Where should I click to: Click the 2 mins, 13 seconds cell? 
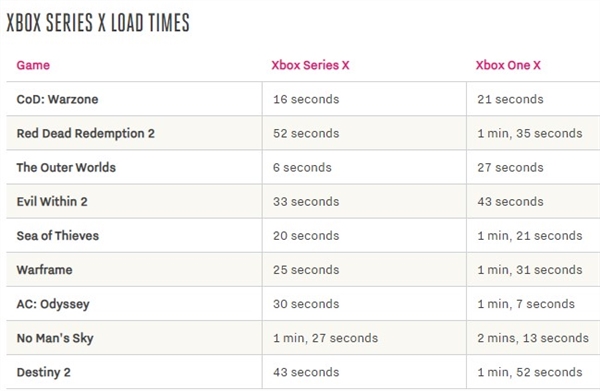point(533,338)
